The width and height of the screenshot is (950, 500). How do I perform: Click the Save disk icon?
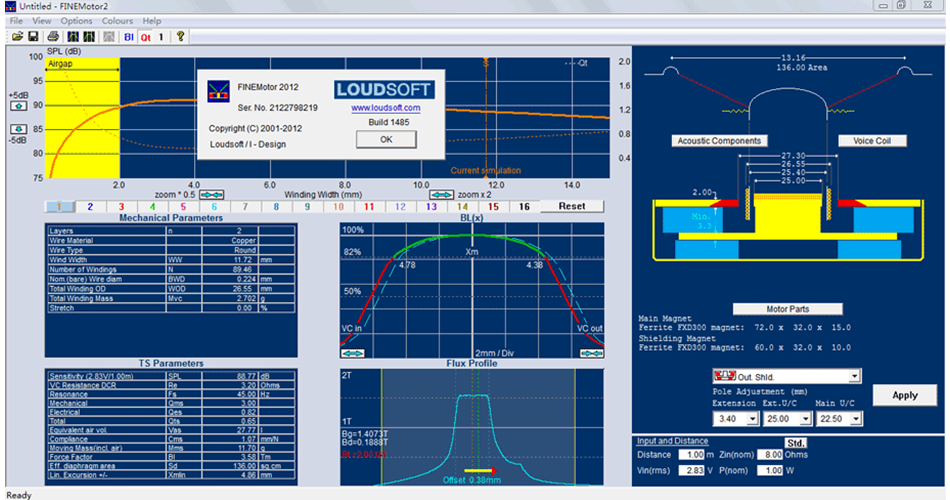(x=33, y=37)
